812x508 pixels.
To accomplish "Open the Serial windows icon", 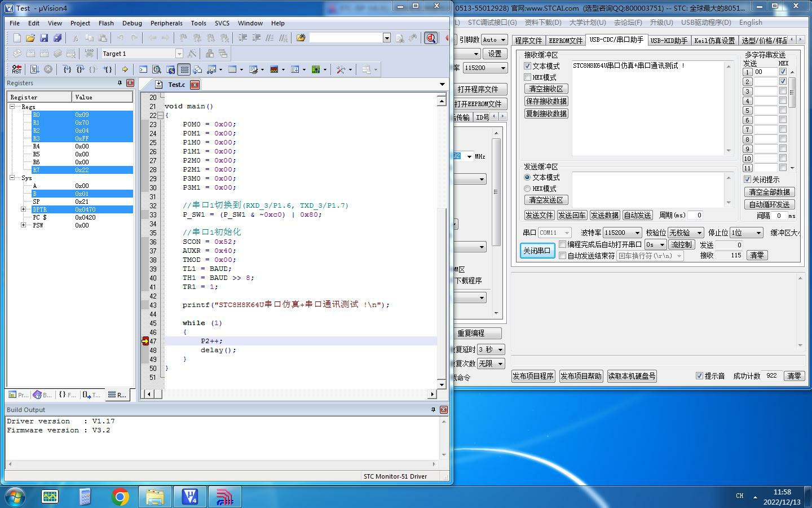I will (253, 69).
